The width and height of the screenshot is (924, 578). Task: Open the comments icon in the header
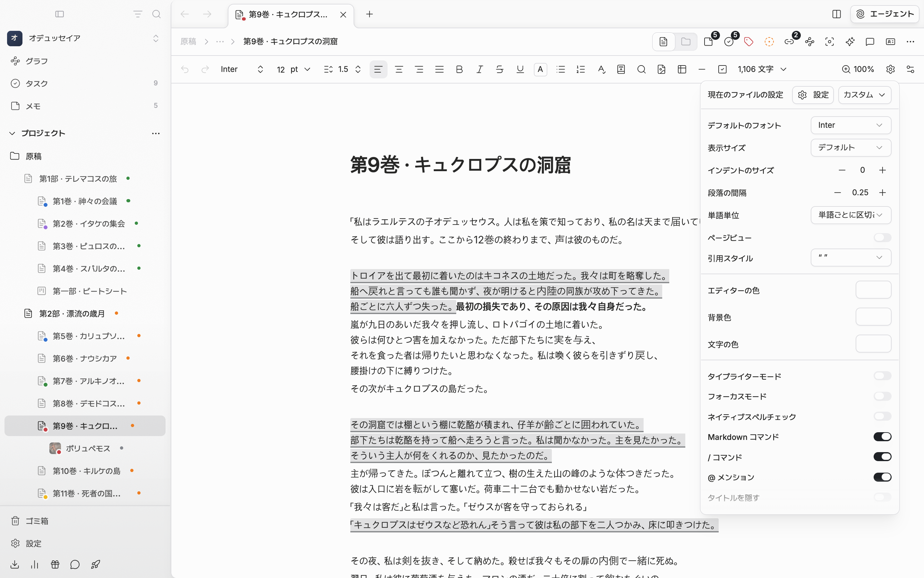(x=870, y=41)
